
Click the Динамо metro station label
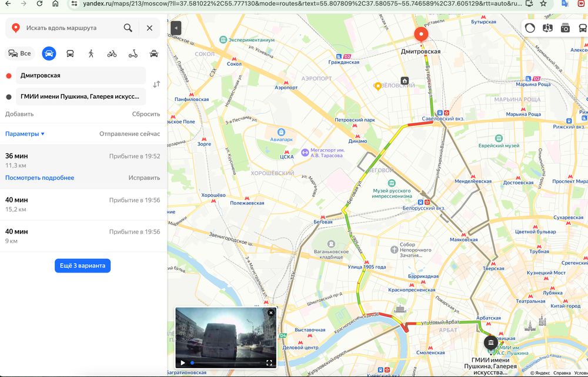click(358, 141)
